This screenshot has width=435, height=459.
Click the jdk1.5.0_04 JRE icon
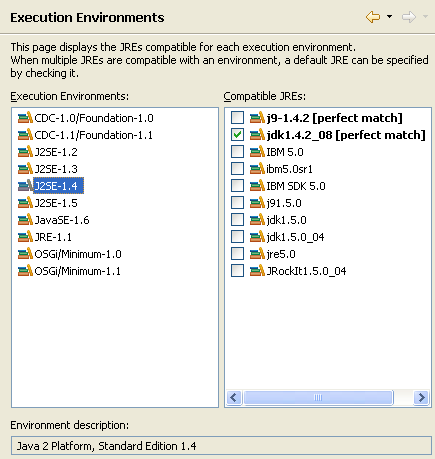[257, 237]
